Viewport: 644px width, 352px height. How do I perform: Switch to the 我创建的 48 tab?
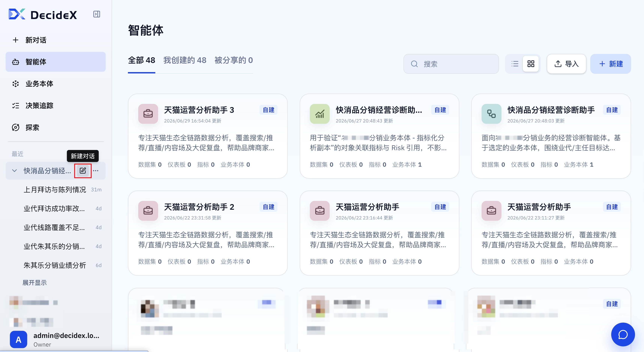click(x=185, y=60)
